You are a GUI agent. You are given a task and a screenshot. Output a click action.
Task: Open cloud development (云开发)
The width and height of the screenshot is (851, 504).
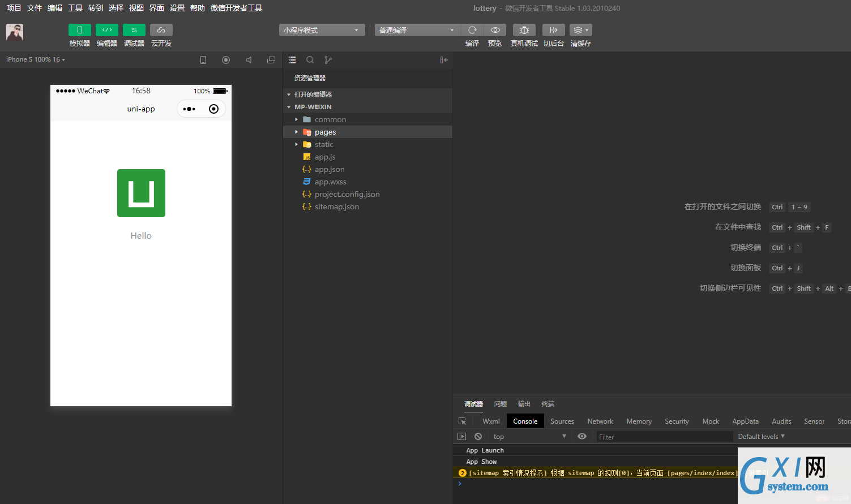pyautogui.click(x=161, y=30)
